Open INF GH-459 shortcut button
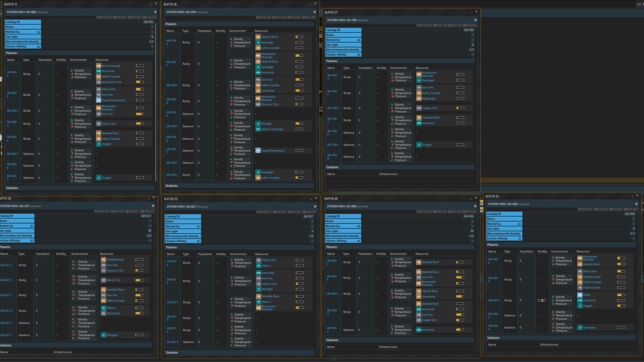 coord(630,209)
